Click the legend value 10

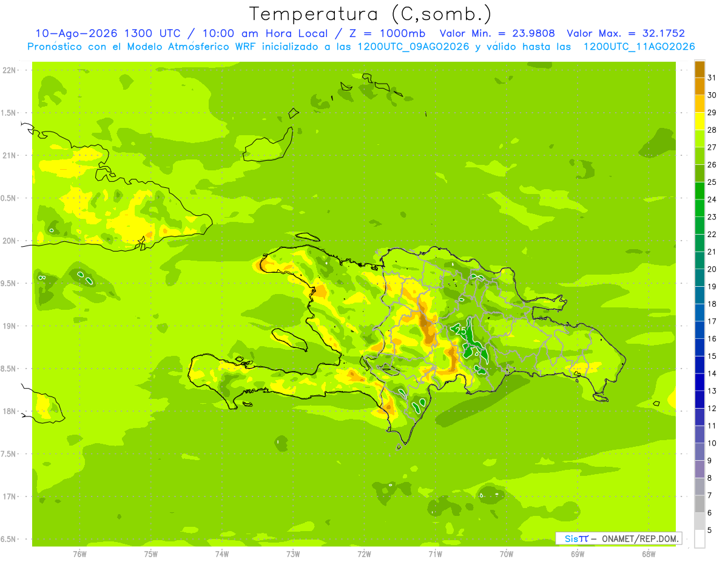point(712,443)
